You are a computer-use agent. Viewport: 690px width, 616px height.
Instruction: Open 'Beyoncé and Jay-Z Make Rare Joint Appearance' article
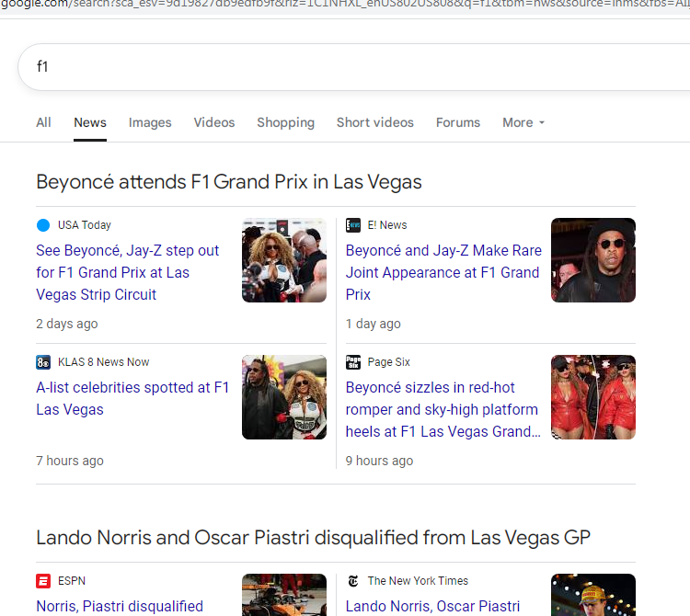tap(443, 273)
